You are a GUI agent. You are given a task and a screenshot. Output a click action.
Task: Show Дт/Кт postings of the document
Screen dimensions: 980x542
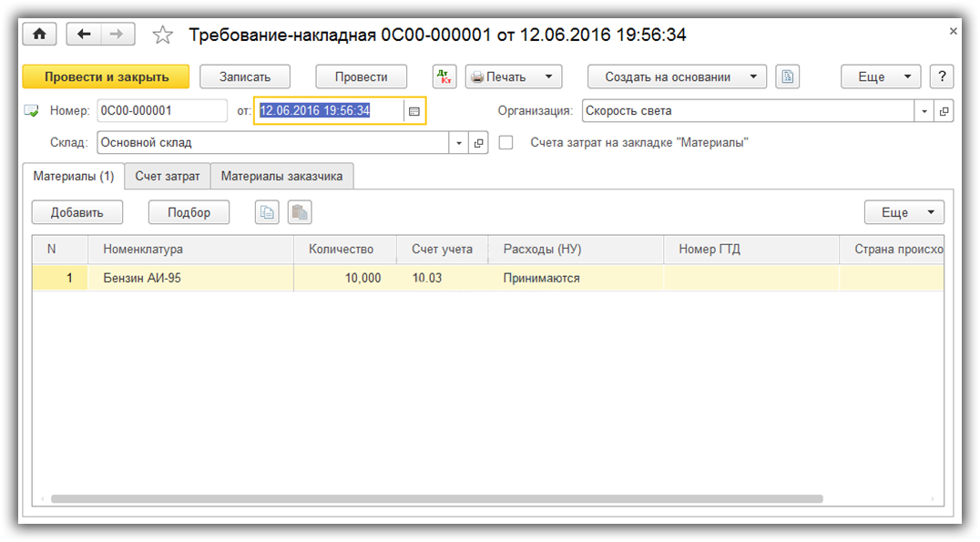pyautogui.click(x=444, y=77)
